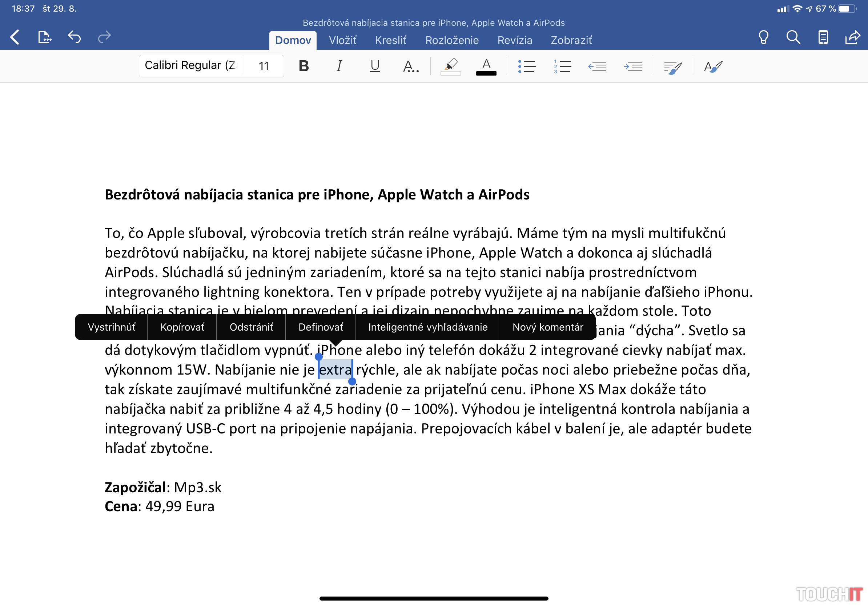Undo the last action

pyautogui.click(x=75, y=37)
